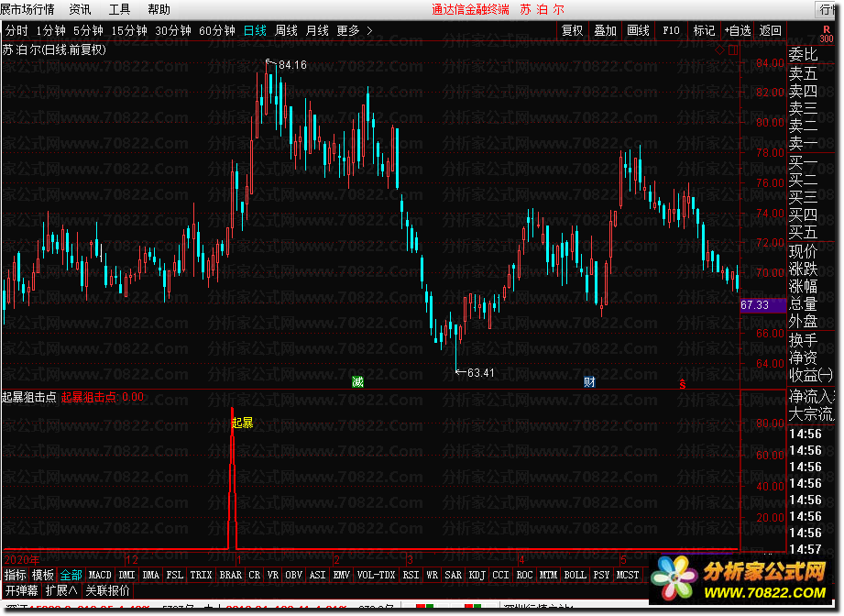844x616 pixels.
Task: Select the 模板 template tab
Action: [42, 575]
